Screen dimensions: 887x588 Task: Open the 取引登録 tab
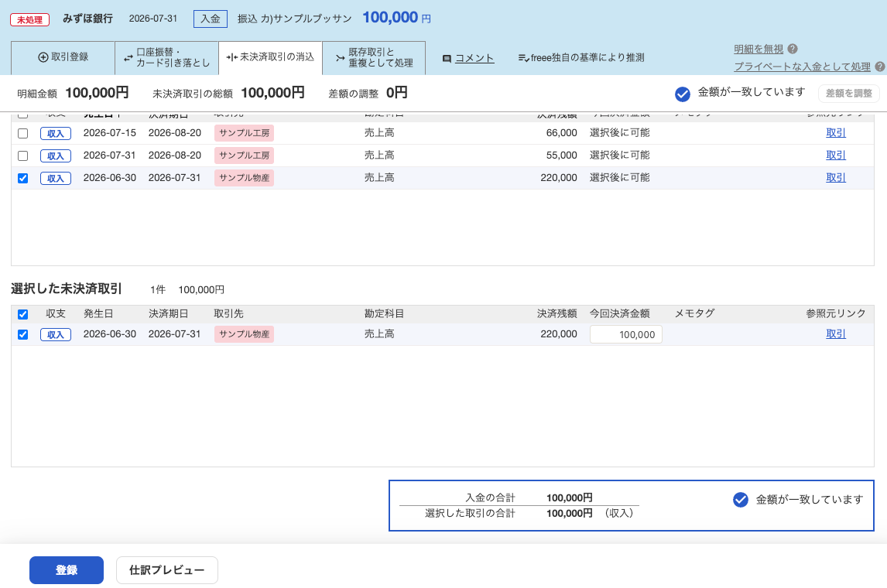pyautogui.click(x=63, y=58)
